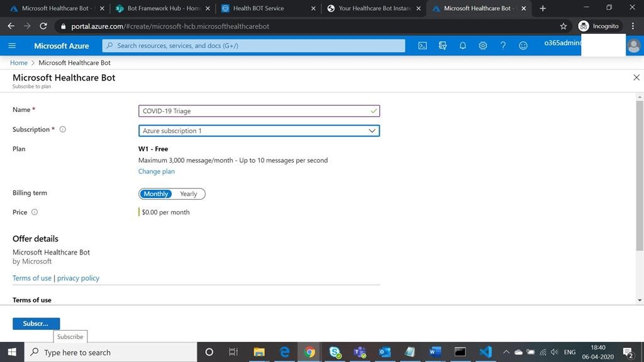The image size is (644, 362).
Task: Open Visual Studio Code from the taskbar
Action: 486,352
